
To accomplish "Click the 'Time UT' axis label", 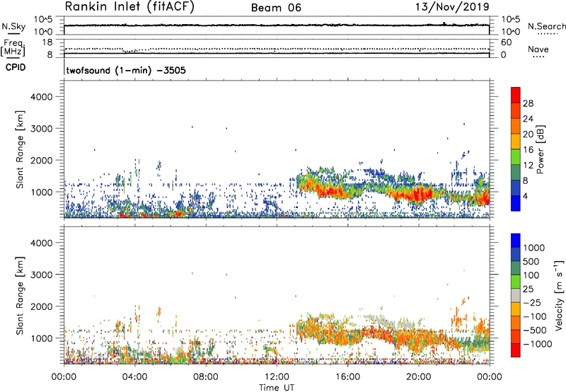I will (277, 388).
